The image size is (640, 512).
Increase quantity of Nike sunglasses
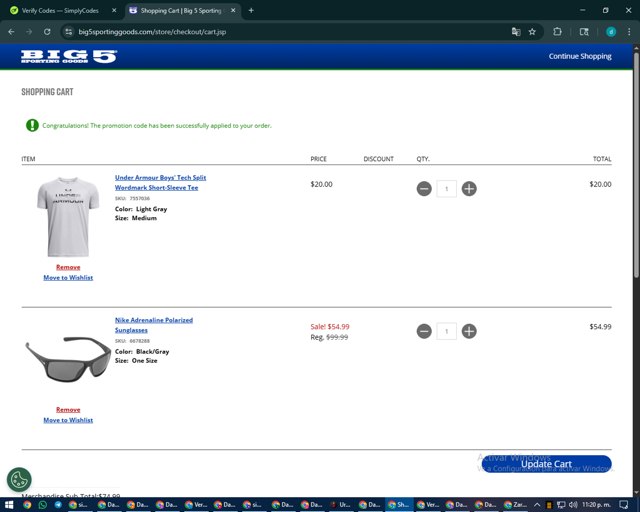pos(469,331)
